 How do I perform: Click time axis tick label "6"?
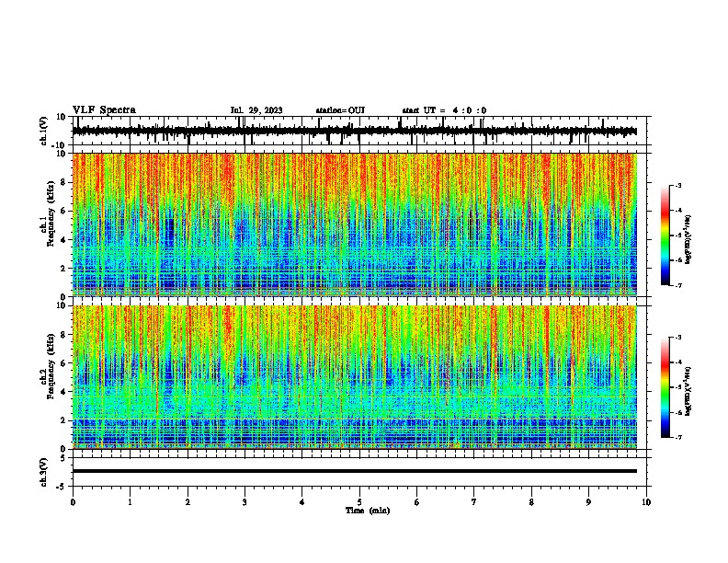417,502
